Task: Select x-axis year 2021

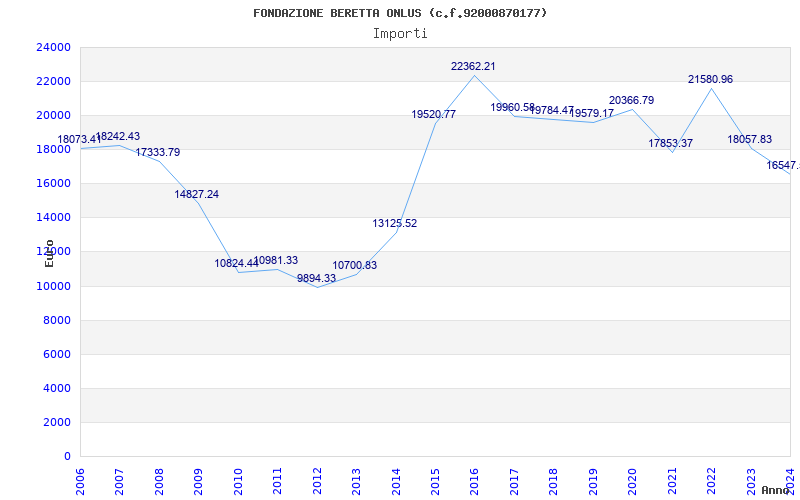Action: (x=672, y=482)
